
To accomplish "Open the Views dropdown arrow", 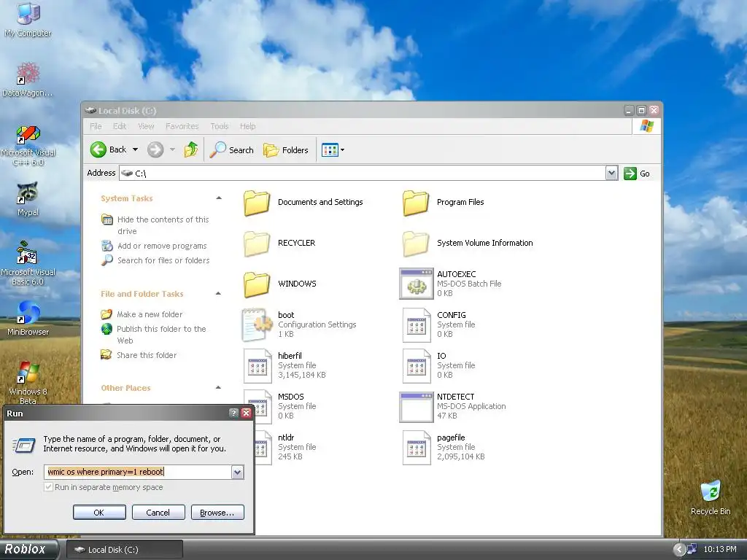I will [x=342, y=150].
